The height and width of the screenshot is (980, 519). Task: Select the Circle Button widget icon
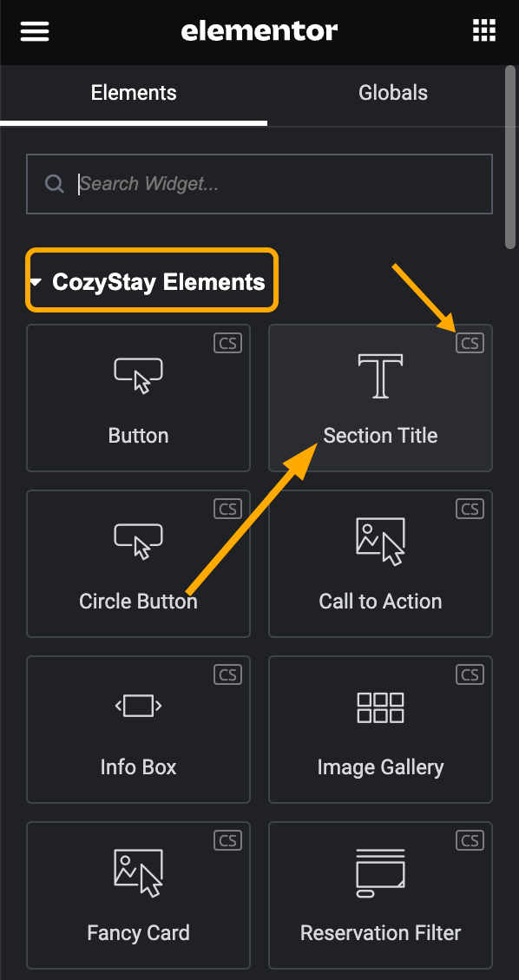point(137,540)
